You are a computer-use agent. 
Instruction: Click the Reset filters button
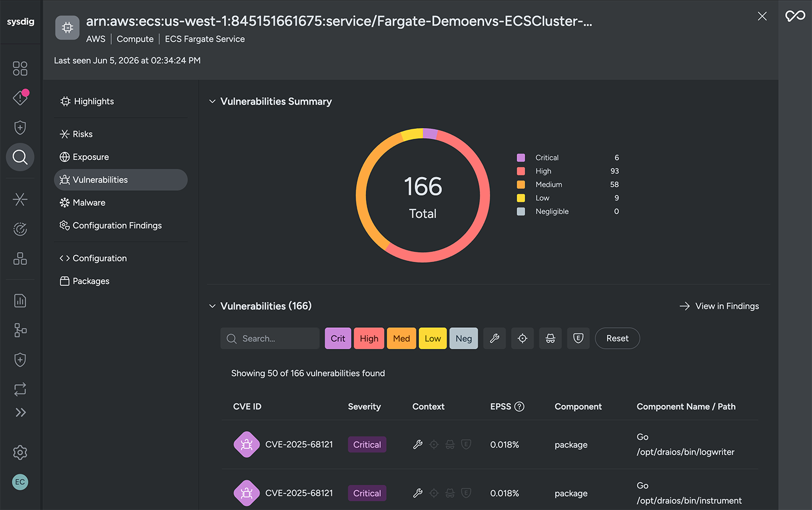click(x=617, y=339)
